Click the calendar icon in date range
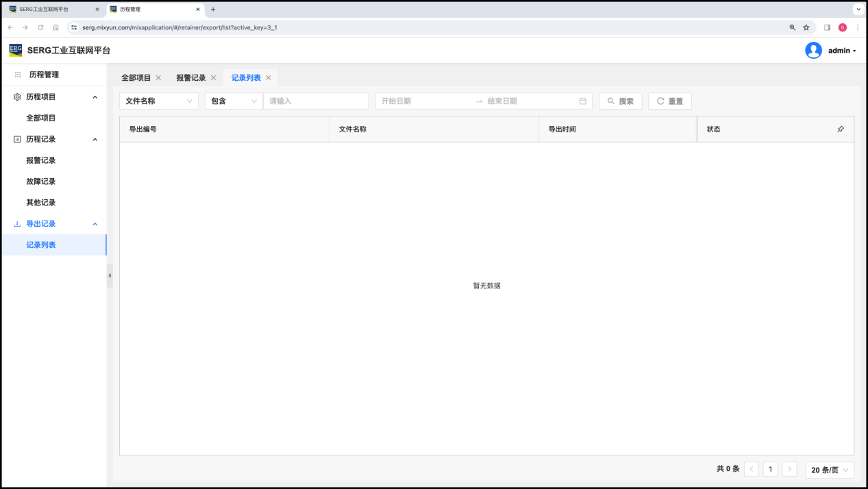Screen dimensions: 868x489 tap(582, 101)
